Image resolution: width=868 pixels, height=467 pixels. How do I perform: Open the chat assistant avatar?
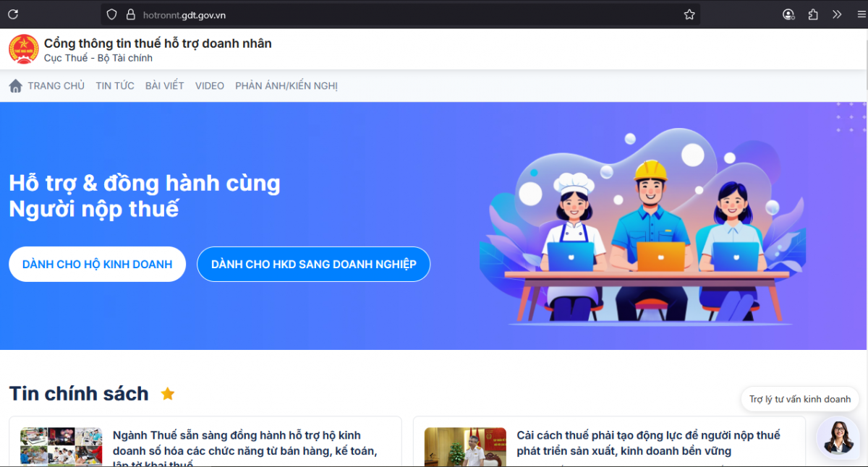838,437
